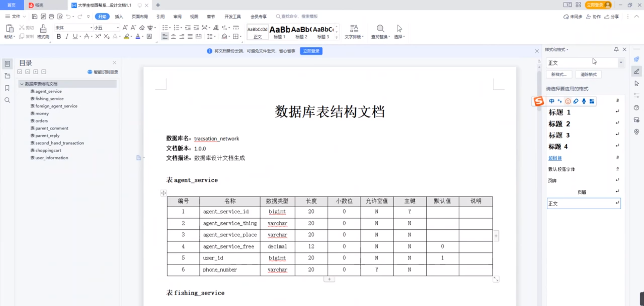
Task: Open line spacing dropdown arrow
Action: (215, 36)
